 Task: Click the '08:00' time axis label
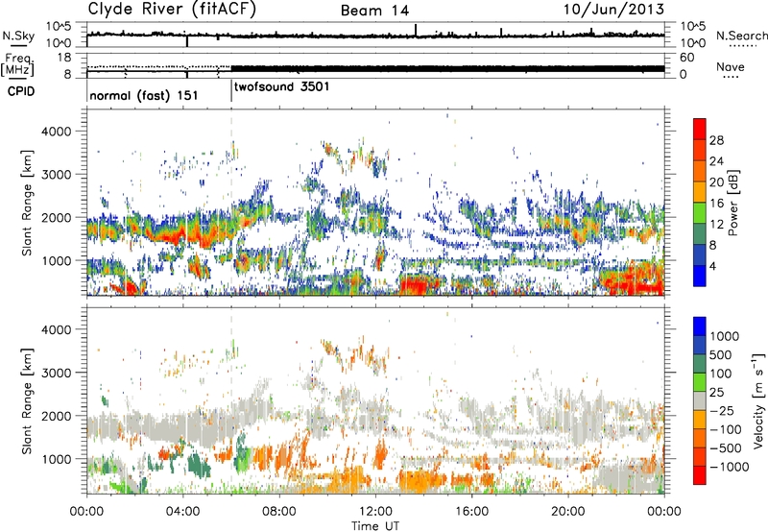[x=279, y=512]
